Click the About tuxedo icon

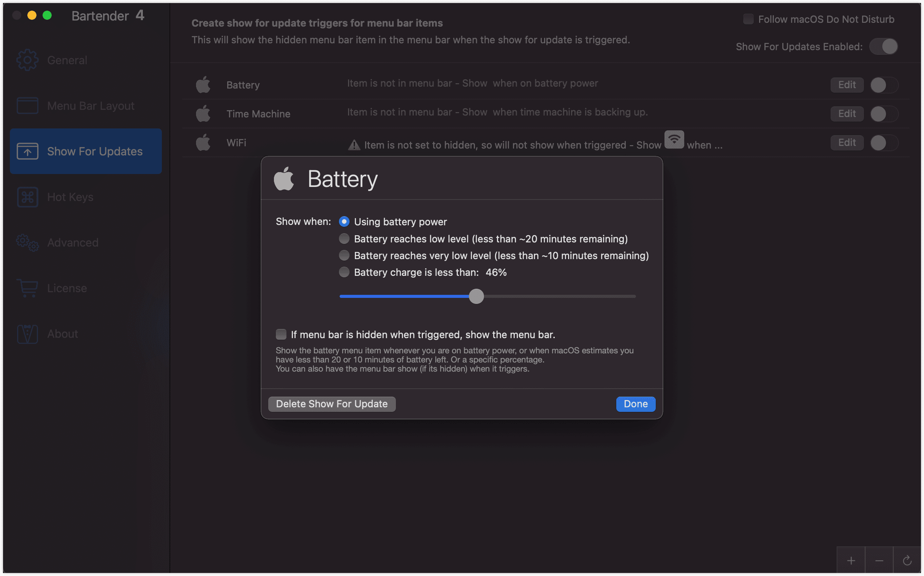(x=27, y=334)
